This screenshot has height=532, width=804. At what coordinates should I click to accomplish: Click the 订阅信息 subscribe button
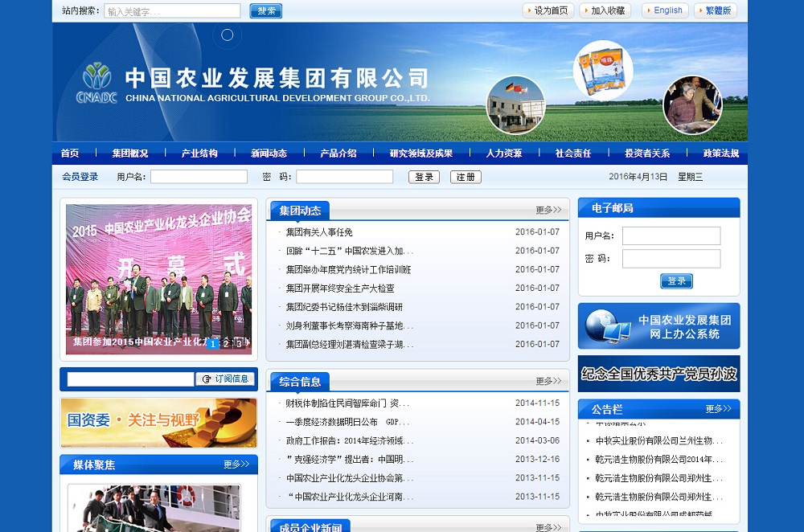point(226,379)
